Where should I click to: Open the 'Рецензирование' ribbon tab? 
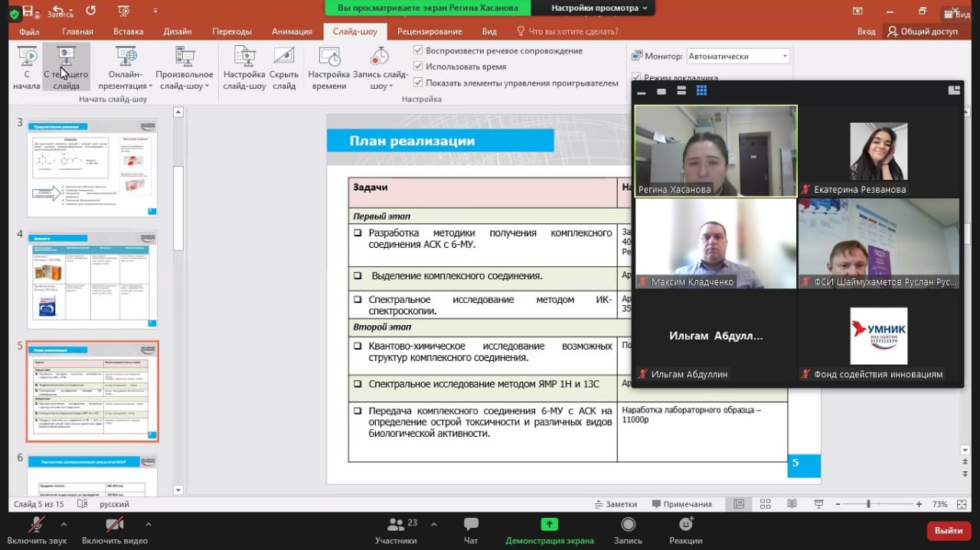pos(430,31)
